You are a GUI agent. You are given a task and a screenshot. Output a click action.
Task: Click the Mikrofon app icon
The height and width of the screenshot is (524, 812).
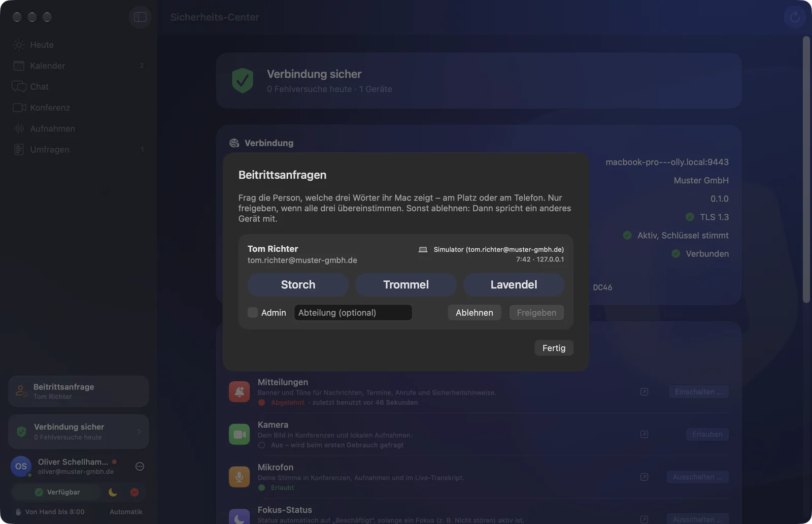point(239,477)
